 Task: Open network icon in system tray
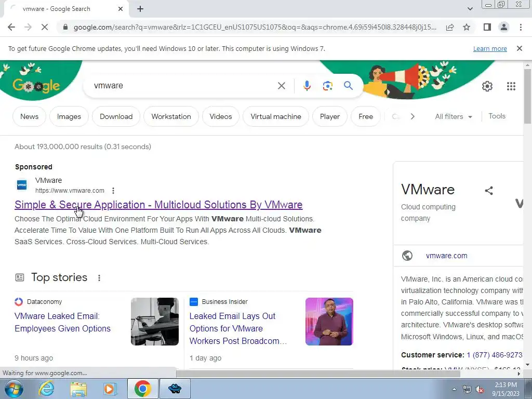[467, 390]
